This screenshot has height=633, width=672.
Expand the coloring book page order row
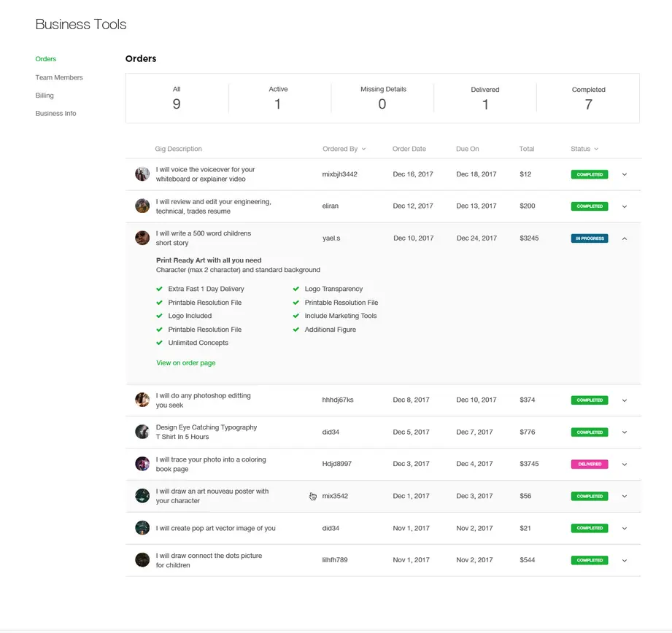pos(625,464)
